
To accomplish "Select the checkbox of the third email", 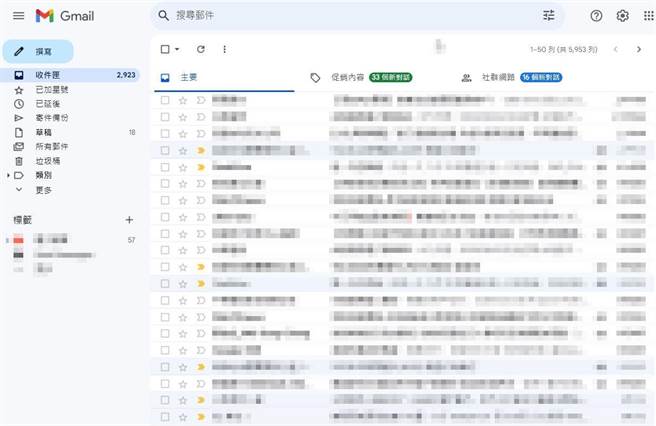I will [x=165, y=133].
